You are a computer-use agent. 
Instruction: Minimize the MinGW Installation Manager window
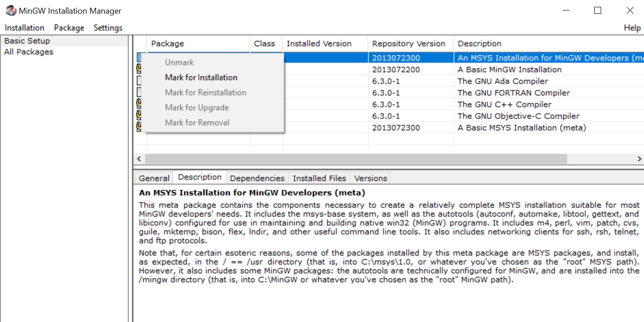tap(566, 10)
